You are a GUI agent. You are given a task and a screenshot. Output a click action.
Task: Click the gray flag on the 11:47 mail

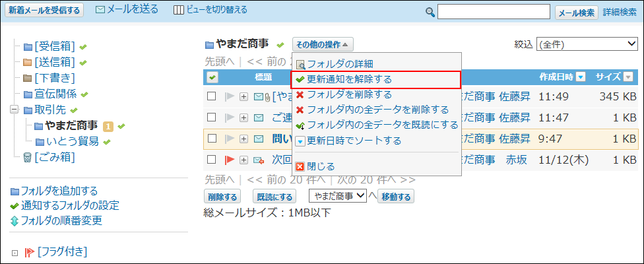(230, 118)
